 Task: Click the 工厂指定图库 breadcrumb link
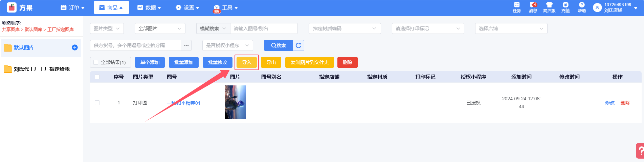tap(61, 29)
